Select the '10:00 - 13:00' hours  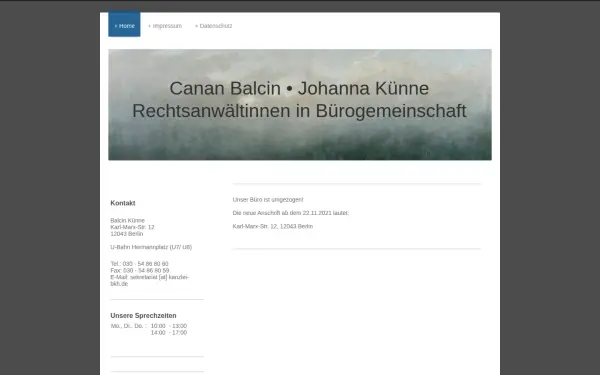tap(169, 326)
